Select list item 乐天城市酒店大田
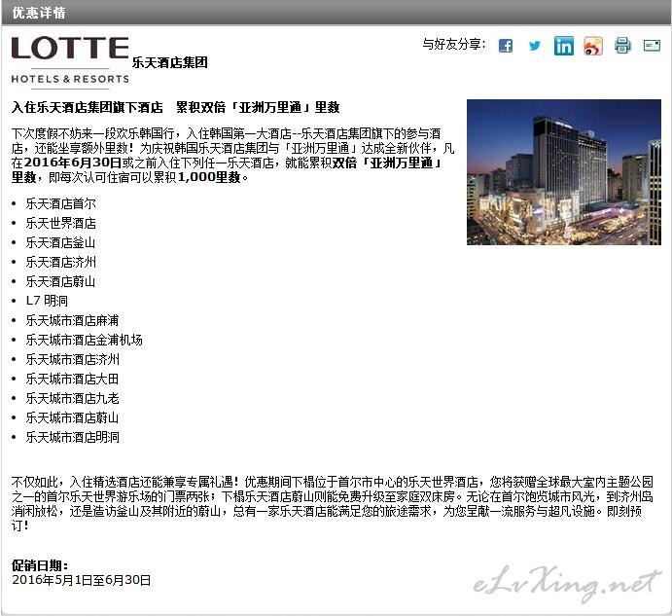The height and width of the screenshot is (616, 672). click(72, 379)
